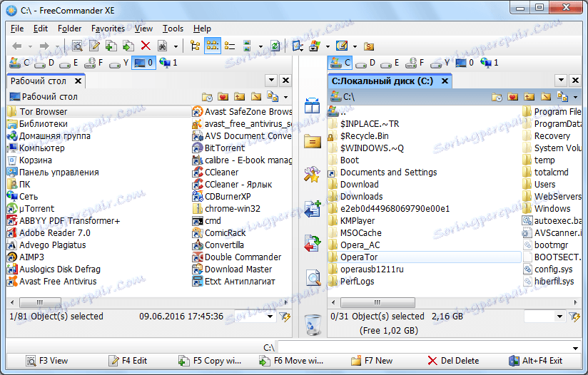This screenshot has width=588, height=375.
Task: Expand the command line history dropdown
Action: pyautogui.click(x=575, y=348)
